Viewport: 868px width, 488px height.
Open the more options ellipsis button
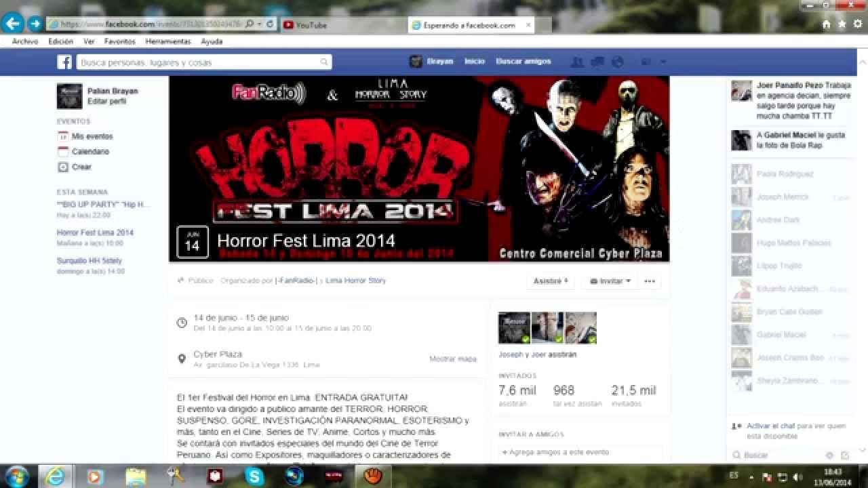pyautogui.click(x=650, y=281)
